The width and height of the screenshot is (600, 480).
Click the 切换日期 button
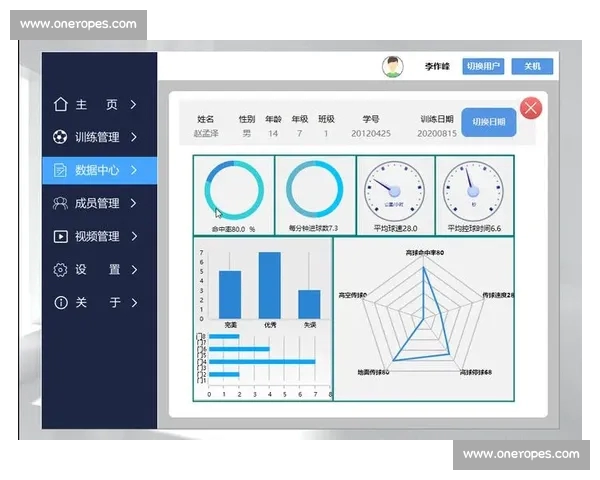tap(489, 122)
